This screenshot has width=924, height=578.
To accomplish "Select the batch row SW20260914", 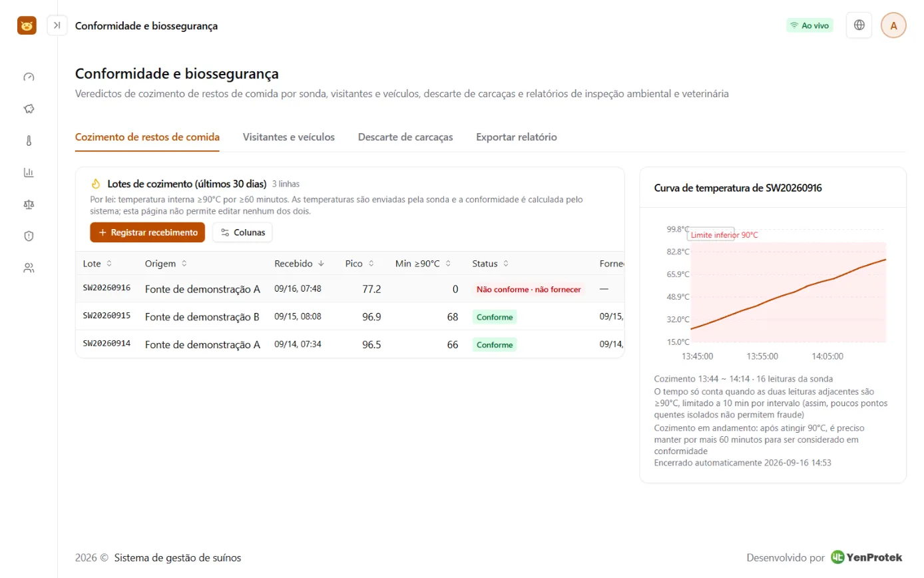I will pos(350,344).
